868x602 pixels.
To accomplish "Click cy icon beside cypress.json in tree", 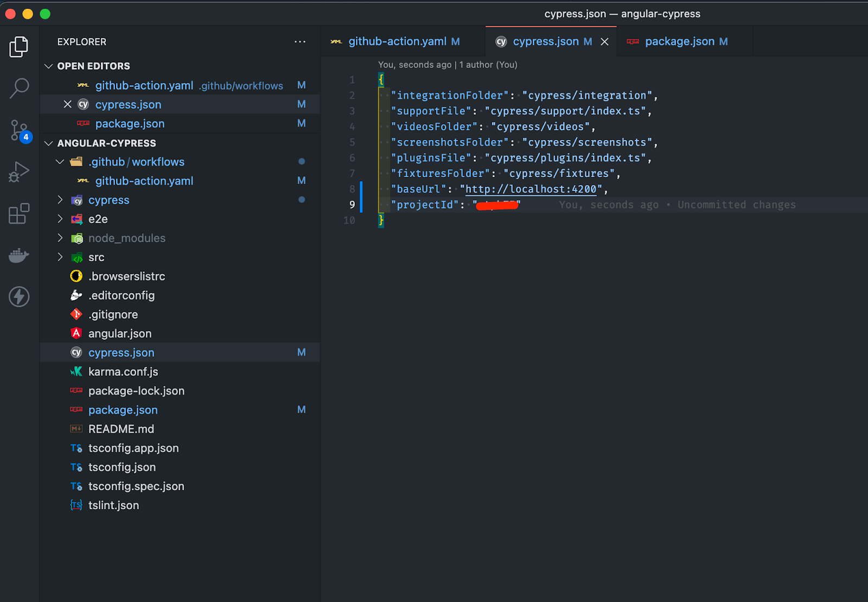I will click(76, 352).
